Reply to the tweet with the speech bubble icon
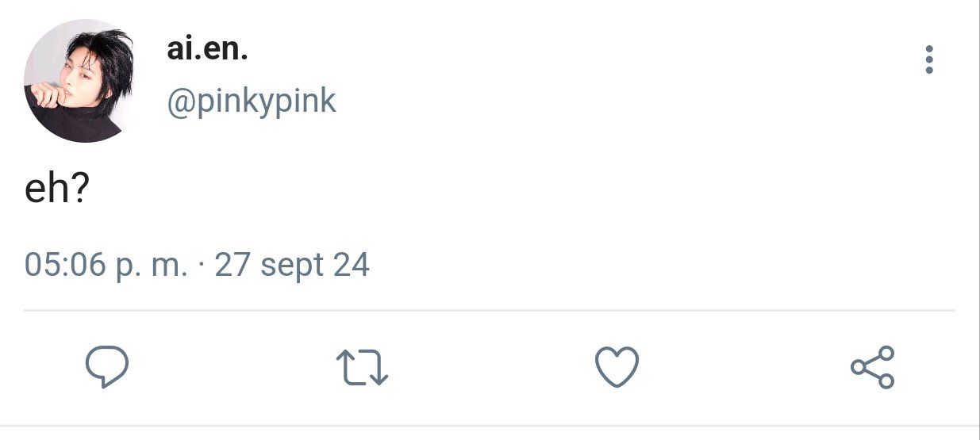Viewport: 980px width, 440px height. point(107,368)
